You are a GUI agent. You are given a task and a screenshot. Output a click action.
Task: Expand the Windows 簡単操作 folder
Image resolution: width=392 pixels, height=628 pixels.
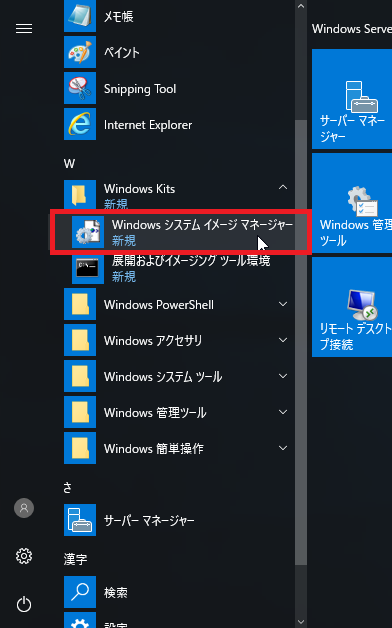283,449
